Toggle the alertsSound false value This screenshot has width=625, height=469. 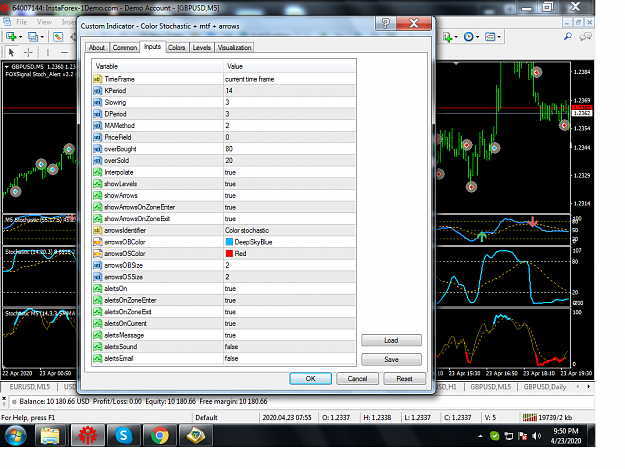pyautogui.click(x=231, y=347)
